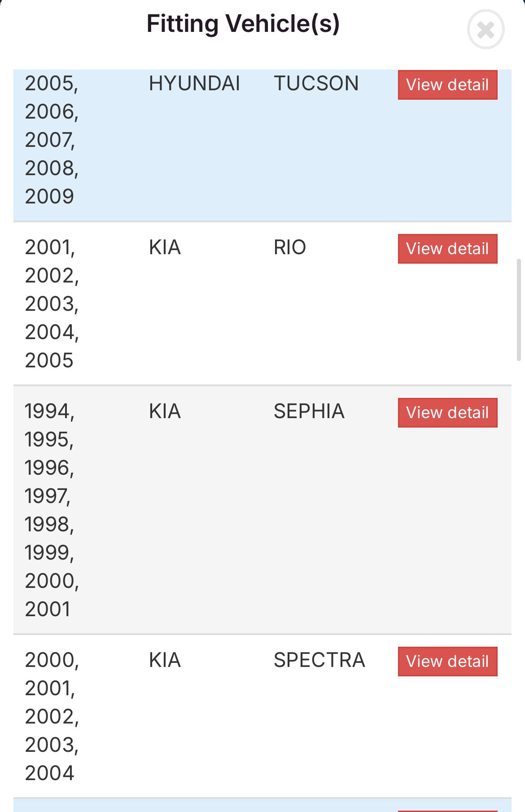Click year 1994 in Sephia row
Image resolution: width=525 pixels, height=812 pixels.
49,411
